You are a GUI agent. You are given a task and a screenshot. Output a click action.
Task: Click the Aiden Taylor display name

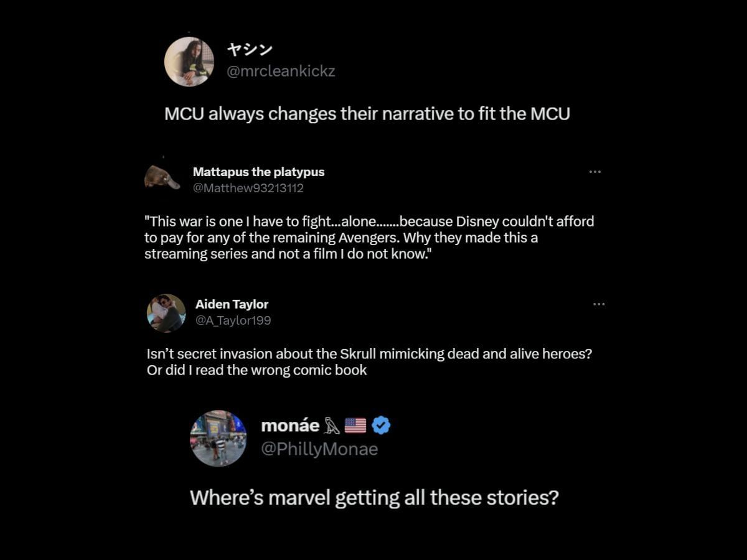tap(232, 304)
